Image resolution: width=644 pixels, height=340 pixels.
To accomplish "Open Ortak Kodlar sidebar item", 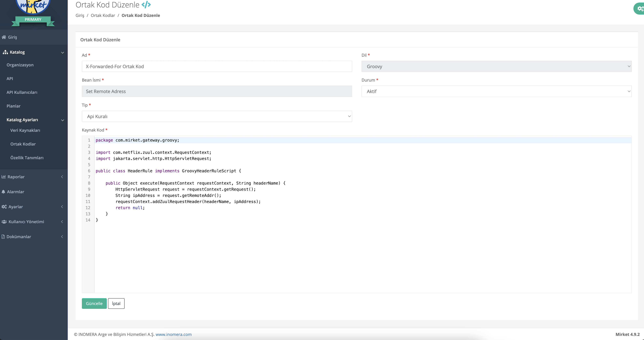I will click(x=23, y=144).
